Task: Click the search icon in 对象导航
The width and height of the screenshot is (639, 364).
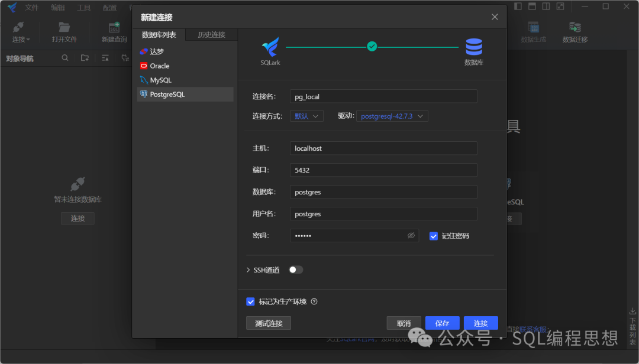Action: 65,58
